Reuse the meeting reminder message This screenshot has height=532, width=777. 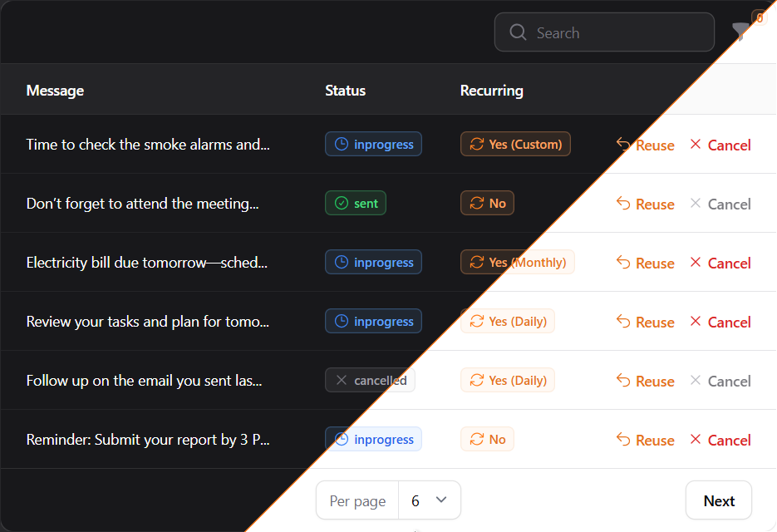(645, 204)
